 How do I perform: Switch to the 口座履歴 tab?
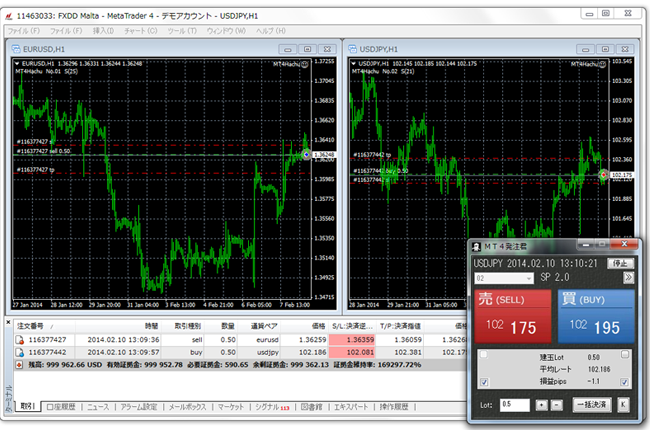point(61,407)
